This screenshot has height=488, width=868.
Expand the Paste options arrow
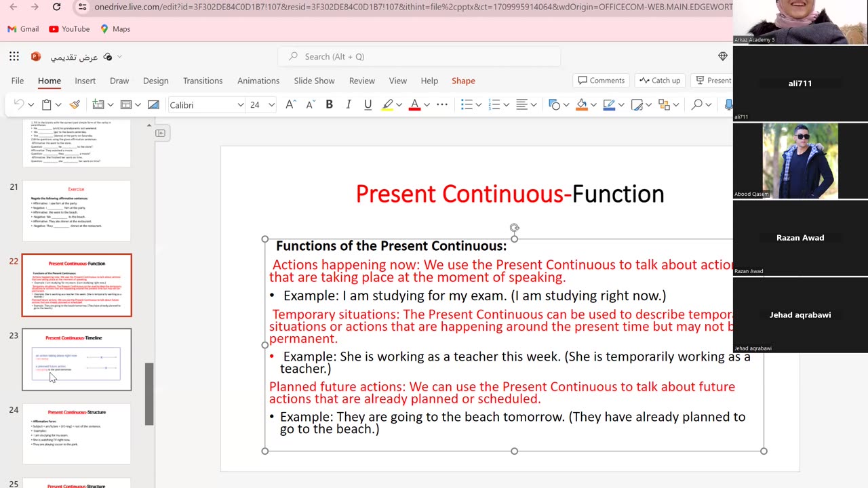(58, 105)
